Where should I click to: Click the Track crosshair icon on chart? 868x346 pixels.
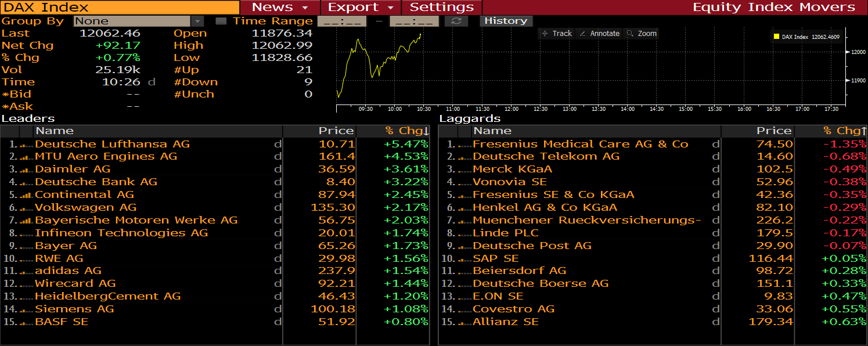pos(545,34)
